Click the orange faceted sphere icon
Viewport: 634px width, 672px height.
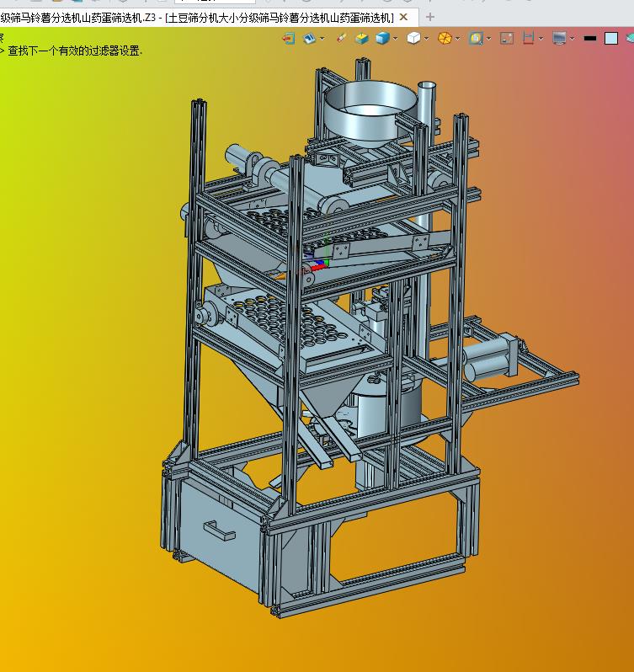[445, 38]
